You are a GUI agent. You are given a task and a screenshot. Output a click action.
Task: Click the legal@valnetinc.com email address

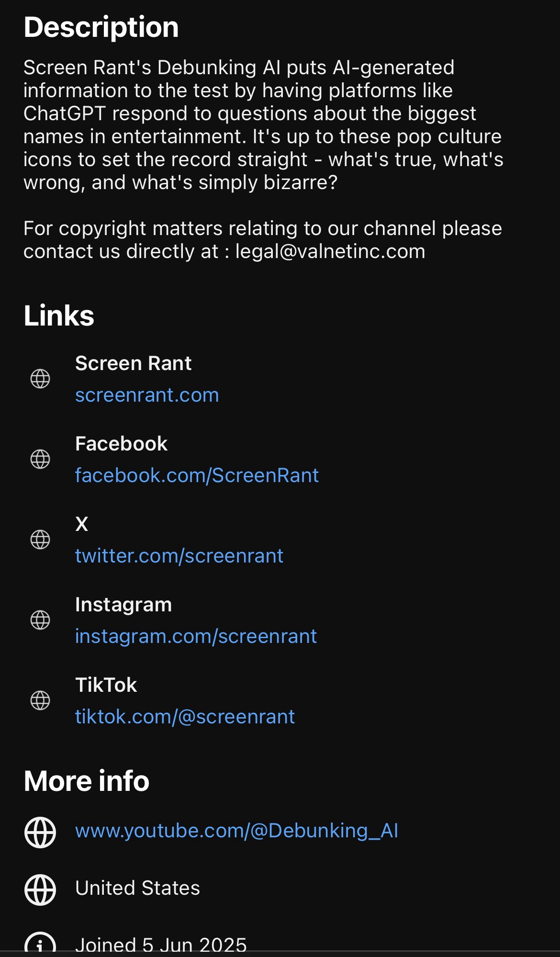[330, 251]
